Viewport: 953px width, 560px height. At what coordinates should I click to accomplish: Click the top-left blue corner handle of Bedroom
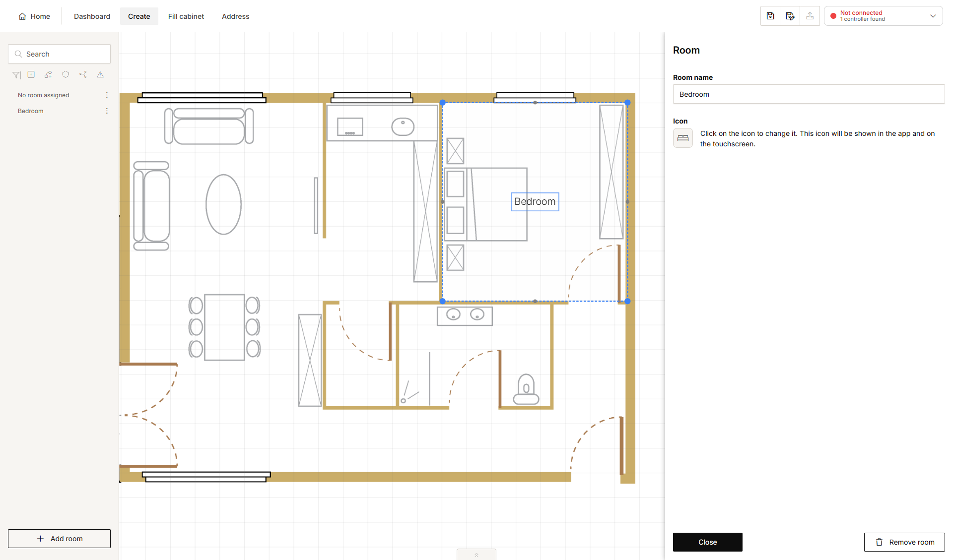coord(442,103)
